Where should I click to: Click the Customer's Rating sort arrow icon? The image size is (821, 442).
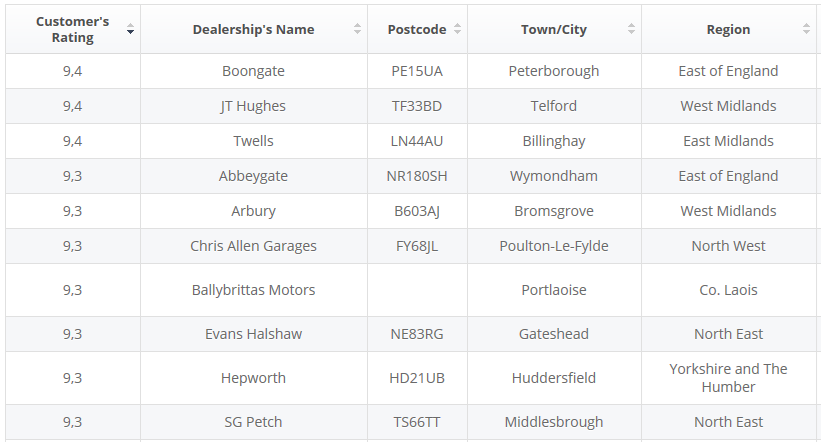130,30
